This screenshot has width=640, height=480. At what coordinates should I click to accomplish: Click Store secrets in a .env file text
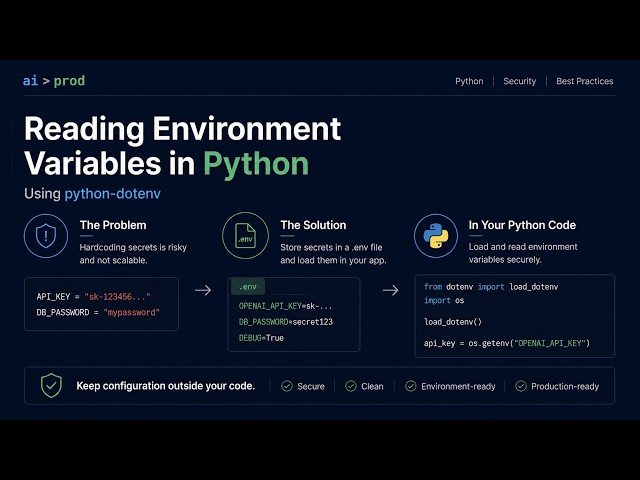click(331, 247)
